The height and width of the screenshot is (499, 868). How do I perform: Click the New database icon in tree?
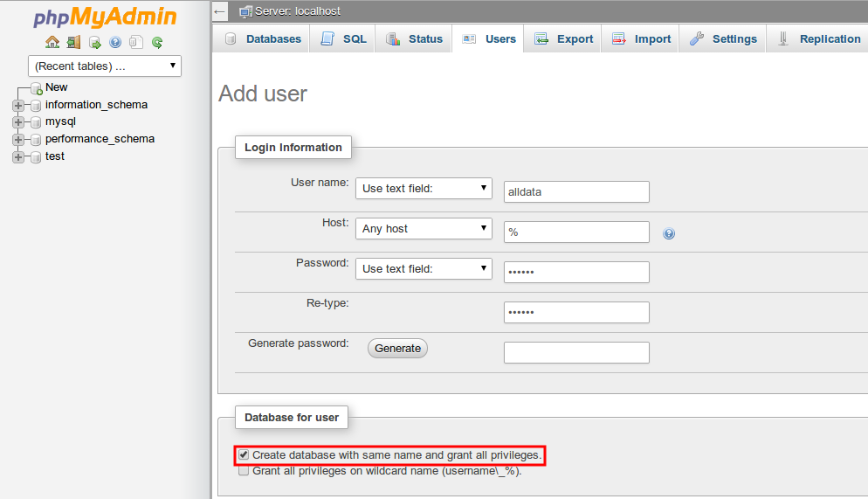click(37, 88)
